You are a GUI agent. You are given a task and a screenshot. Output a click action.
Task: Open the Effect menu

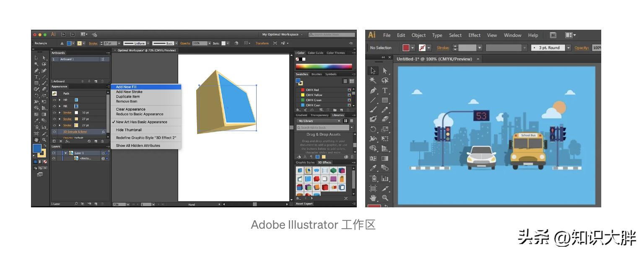[474, 35]
